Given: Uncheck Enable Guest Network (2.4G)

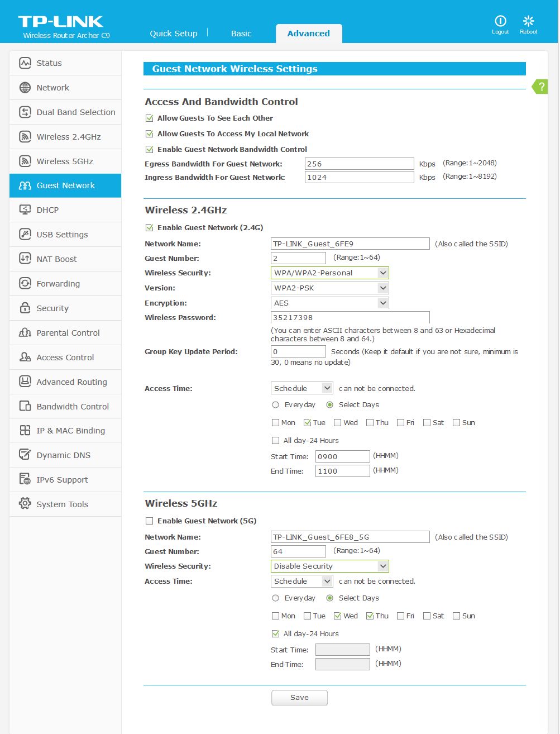Looking at the screenshot, I should [x=149, y=228].
